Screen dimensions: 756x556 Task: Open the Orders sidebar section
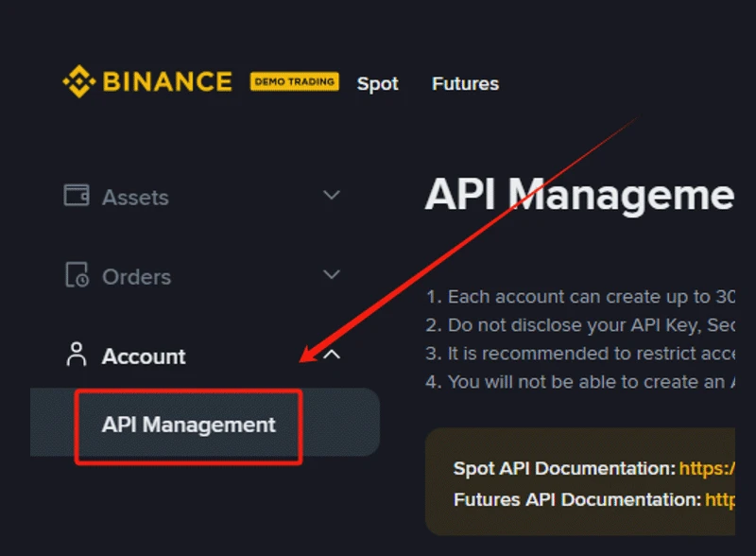click(x=136, y=276)
